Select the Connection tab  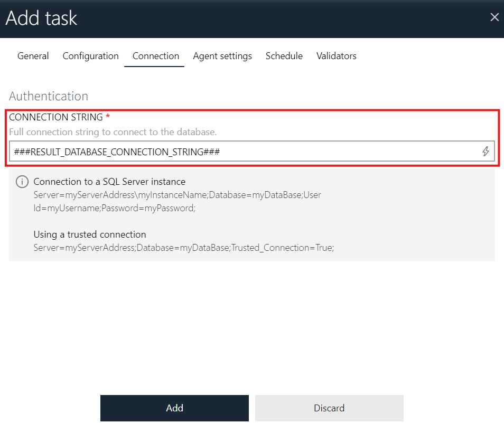tap(155, 56)
